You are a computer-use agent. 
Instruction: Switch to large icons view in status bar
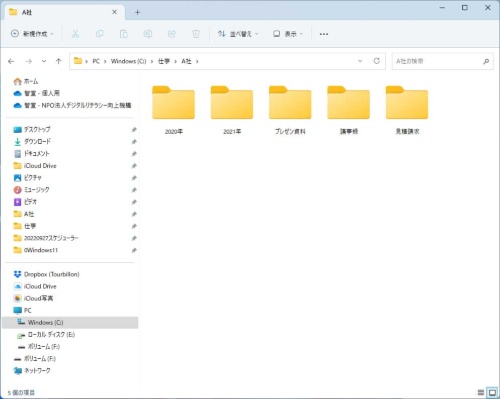tap(492, 392)
